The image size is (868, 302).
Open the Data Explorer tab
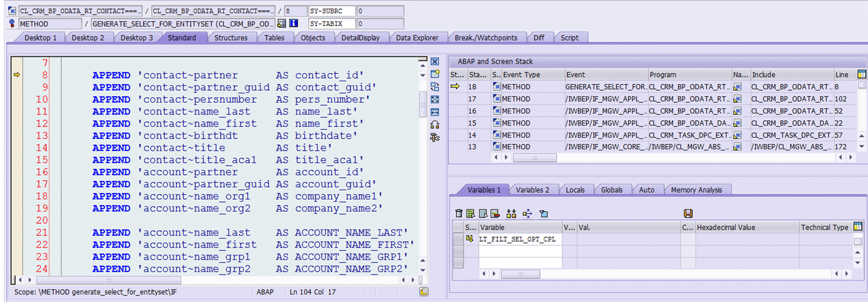(417, 38)
